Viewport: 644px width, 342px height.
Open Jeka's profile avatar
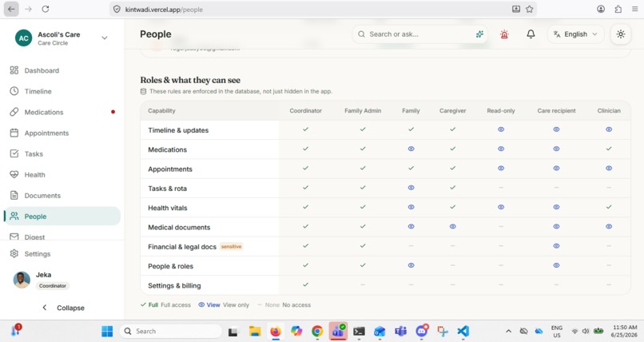pyautogui.click(x=22, y=280)
